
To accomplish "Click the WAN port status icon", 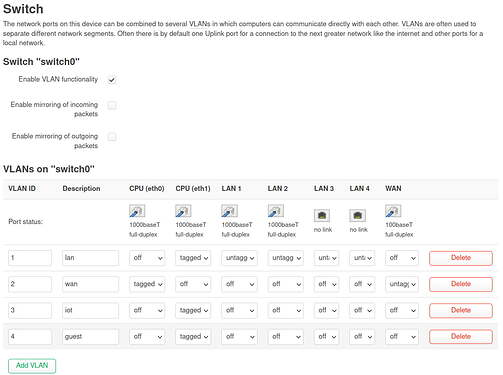I will click(393, 211).
